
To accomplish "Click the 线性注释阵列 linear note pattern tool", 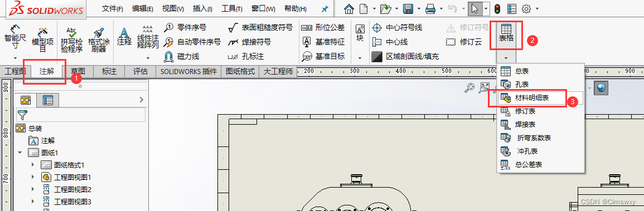I will coord(147,37).
